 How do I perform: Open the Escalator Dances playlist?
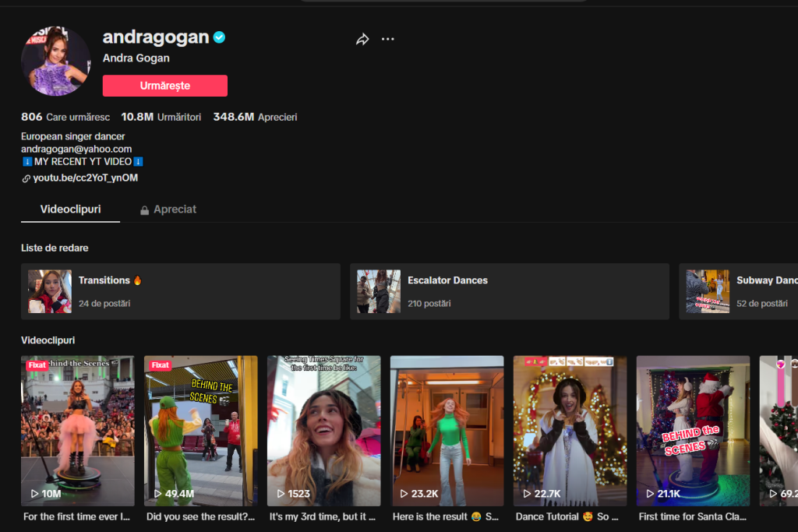(509, 291)
